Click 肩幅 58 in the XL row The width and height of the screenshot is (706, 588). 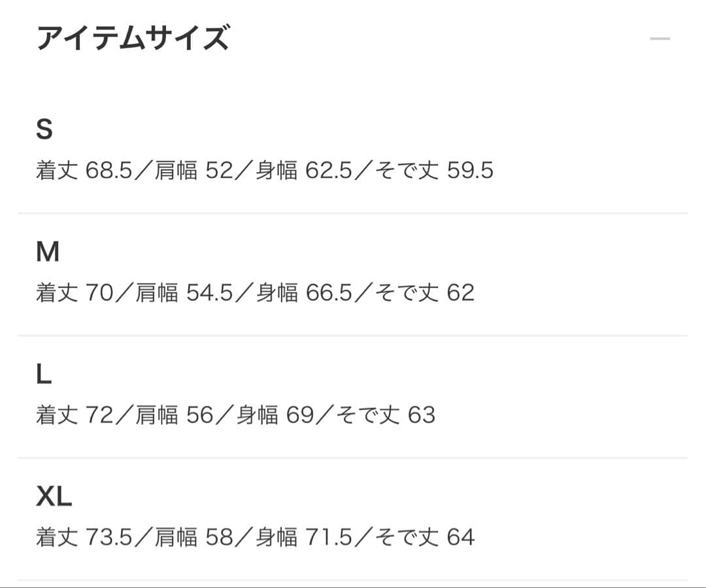click(194, 537)
